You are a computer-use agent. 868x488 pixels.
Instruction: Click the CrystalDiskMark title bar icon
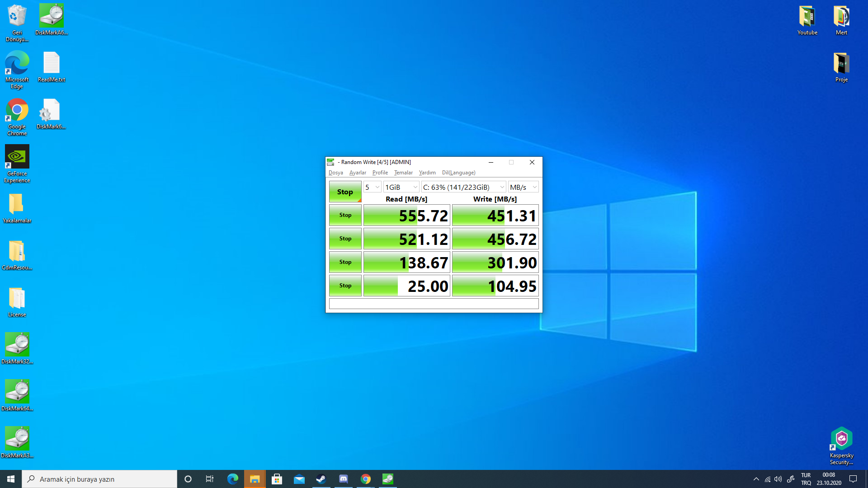tap(331, 162)
